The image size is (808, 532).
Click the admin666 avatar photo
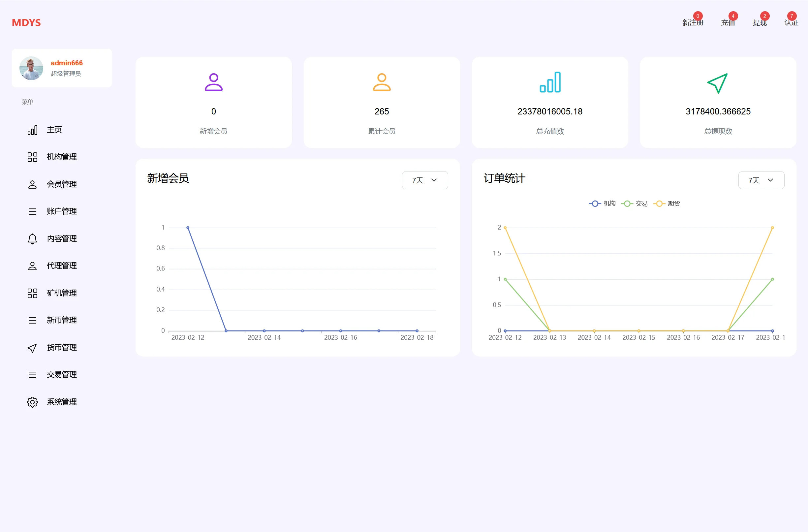coord(31,68)
